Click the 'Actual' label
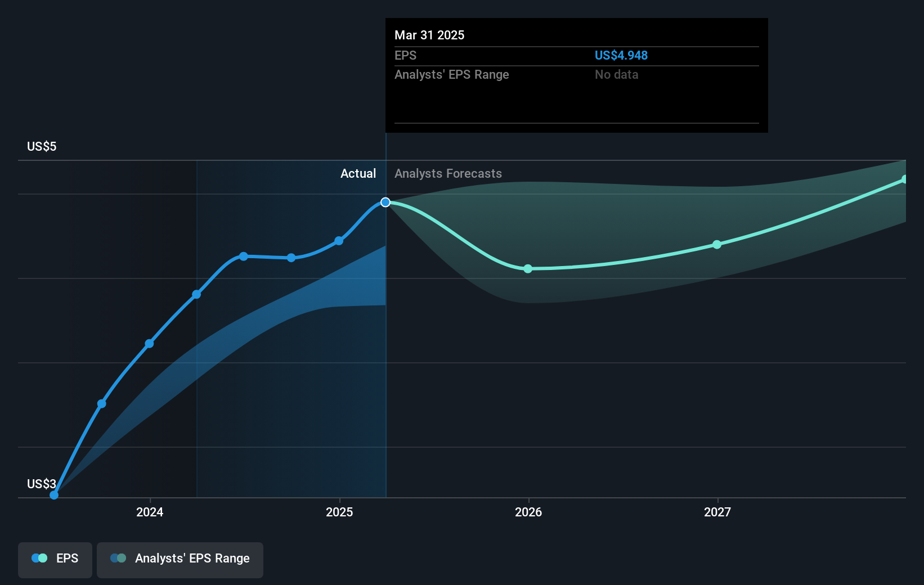Screen dimensions: 924x585 (358, 173)
